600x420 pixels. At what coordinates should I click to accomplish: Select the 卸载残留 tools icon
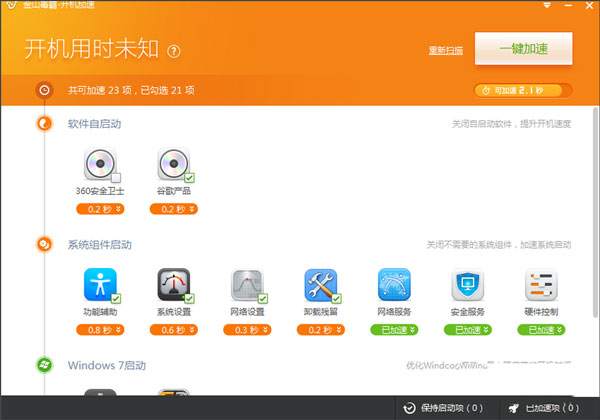[320, 285]
